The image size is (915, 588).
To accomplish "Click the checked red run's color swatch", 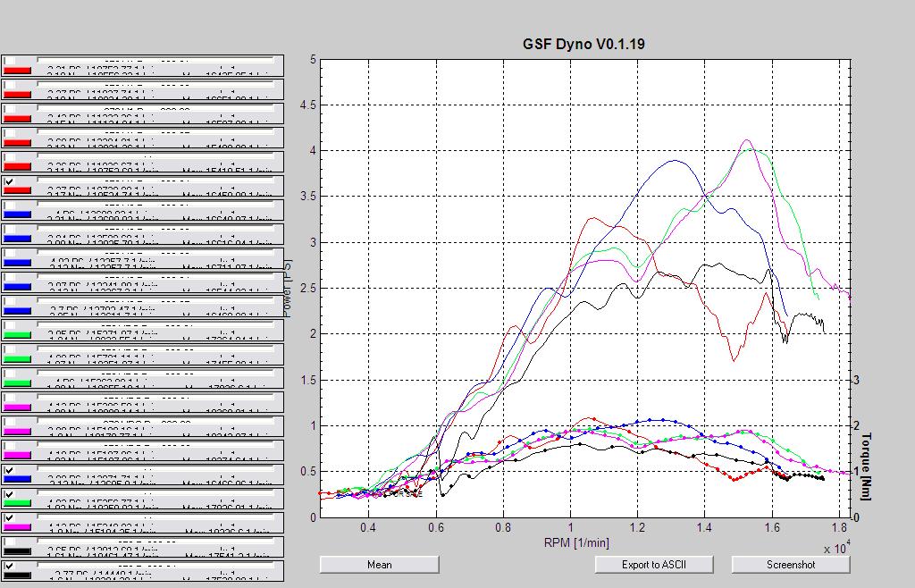I will pyautogui.click(x=18, y=190).
